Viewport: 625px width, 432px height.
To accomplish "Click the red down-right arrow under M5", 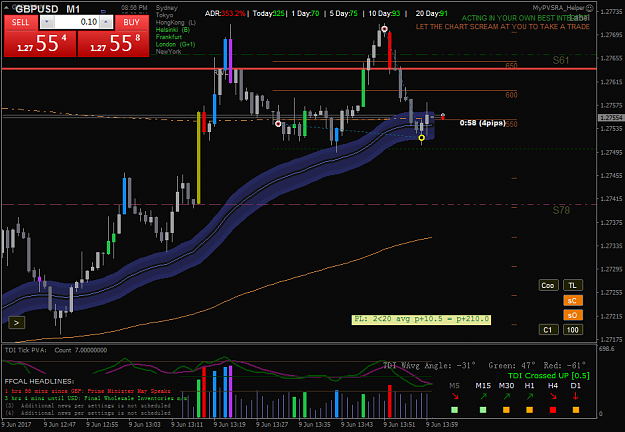I will point(455,397).
